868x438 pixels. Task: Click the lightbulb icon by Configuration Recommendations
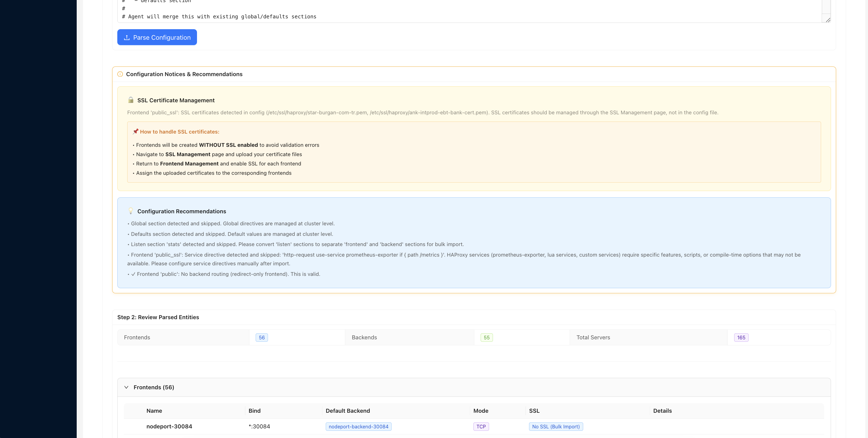(131, 211)
